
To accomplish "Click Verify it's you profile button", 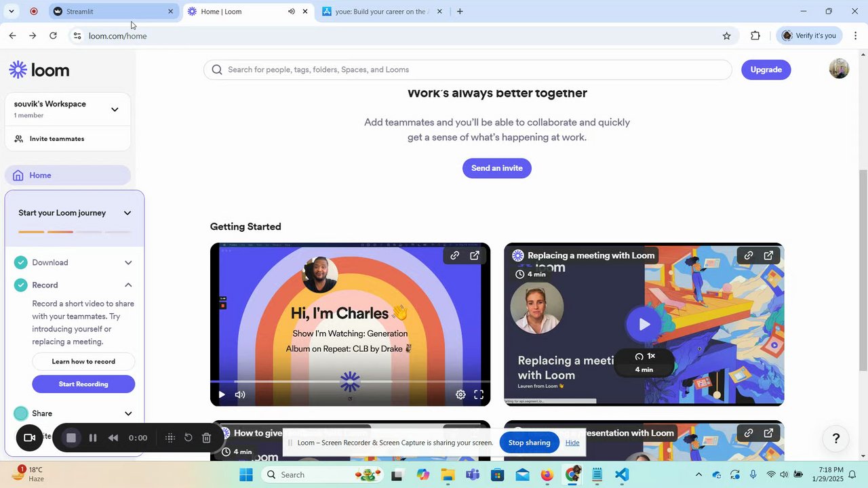I will click(x=809, y=36).
